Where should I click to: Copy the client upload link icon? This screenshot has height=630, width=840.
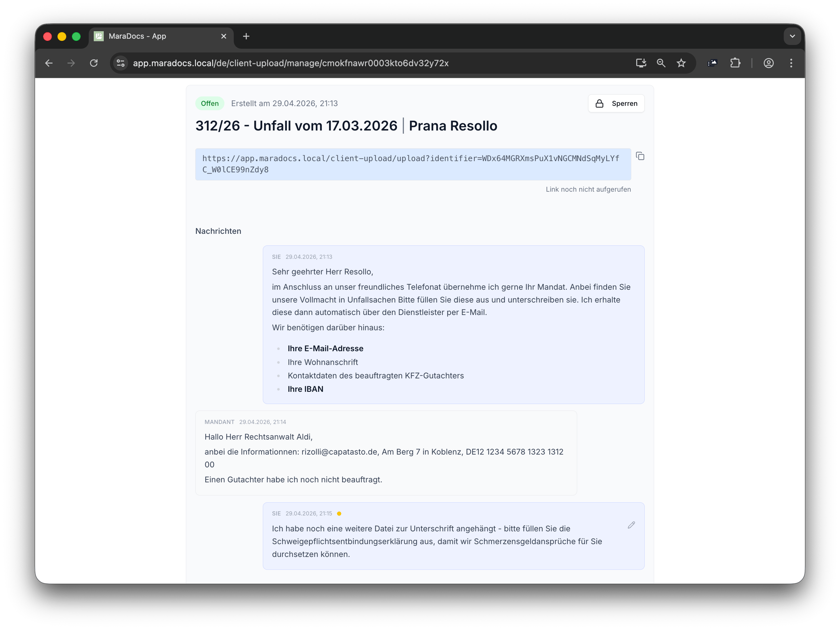pos(640,156)
